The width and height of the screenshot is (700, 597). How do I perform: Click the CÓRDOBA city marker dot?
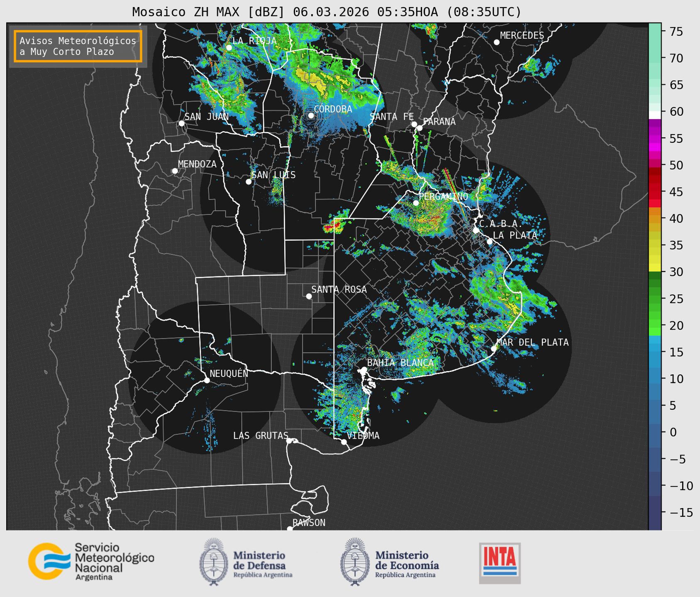pyautogui.click(x=311, y=115)
